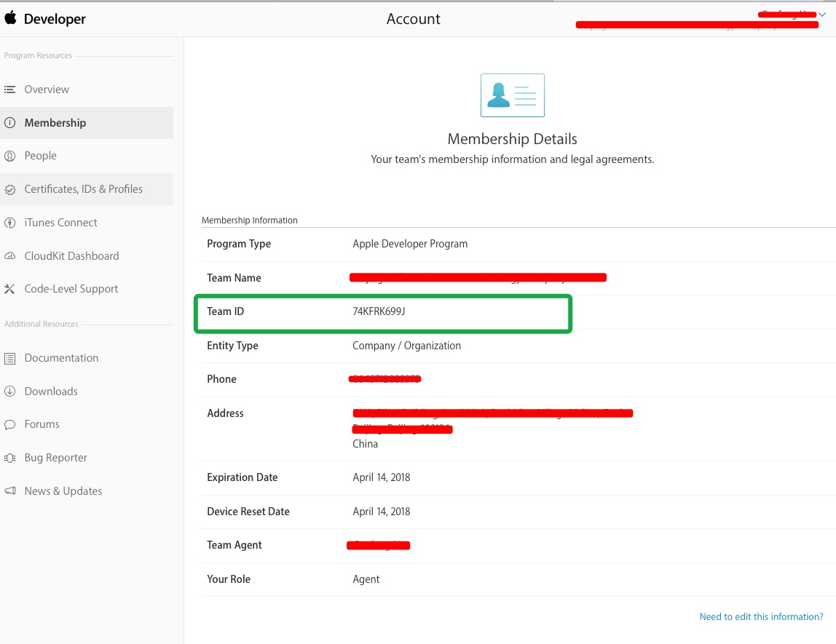Click the 'Team Name' label
Image resolution: width=836 pixels, height=644 pixels.
click(x=234, y=278)
